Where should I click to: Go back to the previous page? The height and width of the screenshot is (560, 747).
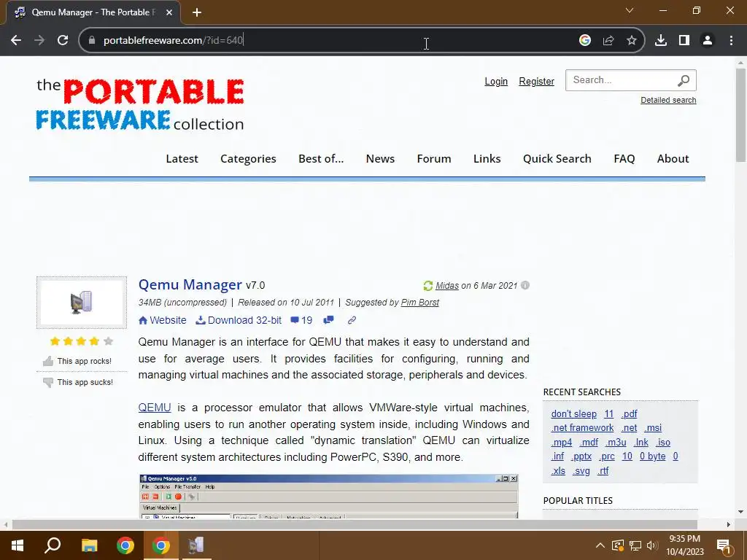coord(16,41)
